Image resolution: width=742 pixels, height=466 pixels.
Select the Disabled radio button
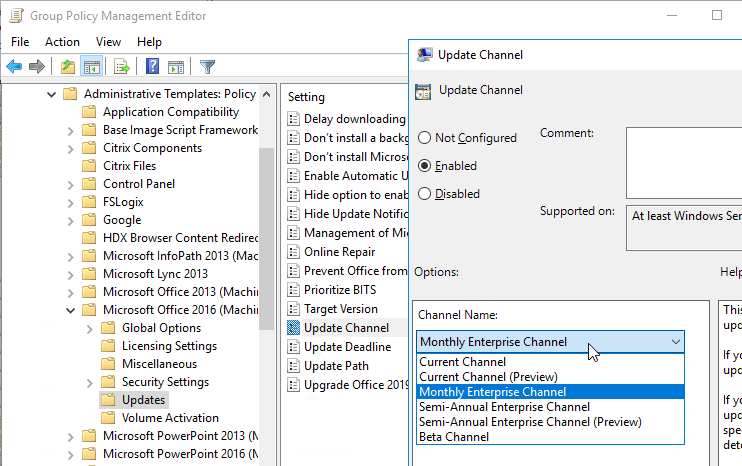coord(424,193)
